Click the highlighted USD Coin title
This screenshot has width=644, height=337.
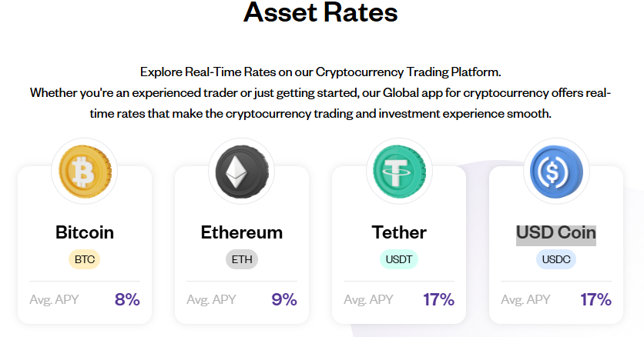556,234
